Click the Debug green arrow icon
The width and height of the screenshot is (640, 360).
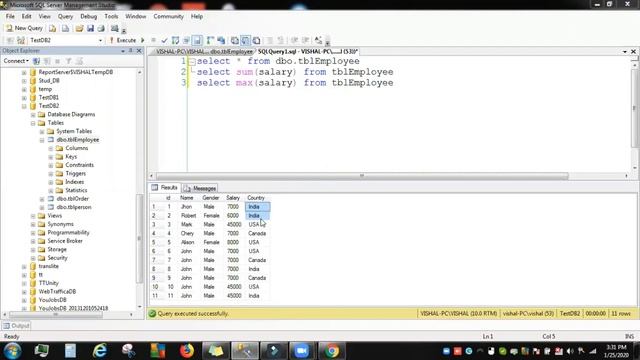click(x=142, y=40)
